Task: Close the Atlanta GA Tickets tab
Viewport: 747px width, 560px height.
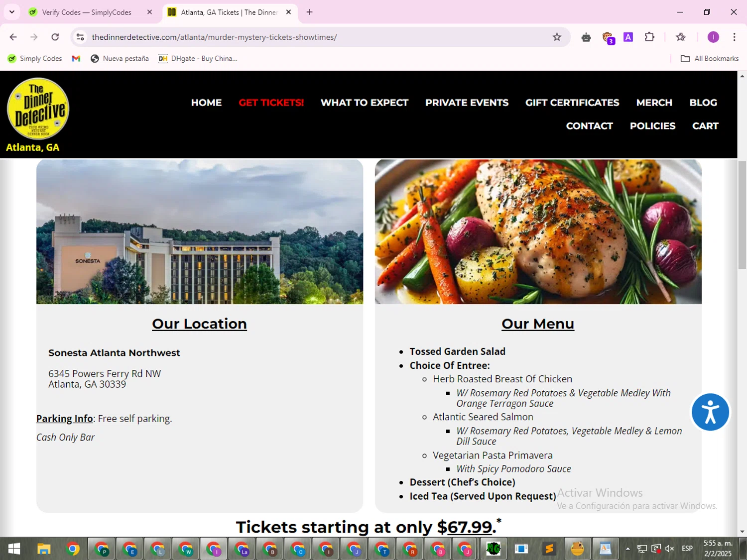Action: (288, 12)
